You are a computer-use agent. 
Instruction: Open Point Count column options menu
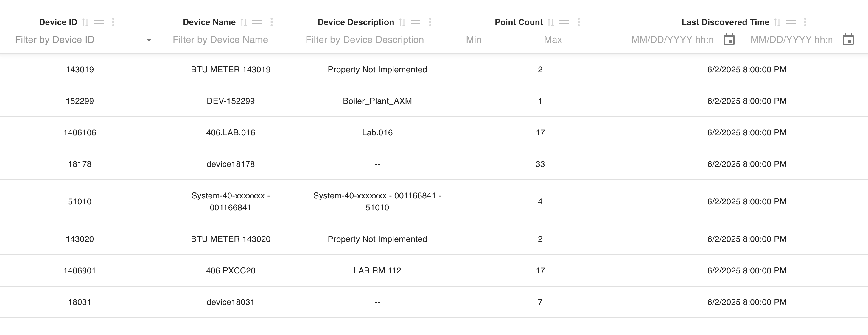pos(578,22)
